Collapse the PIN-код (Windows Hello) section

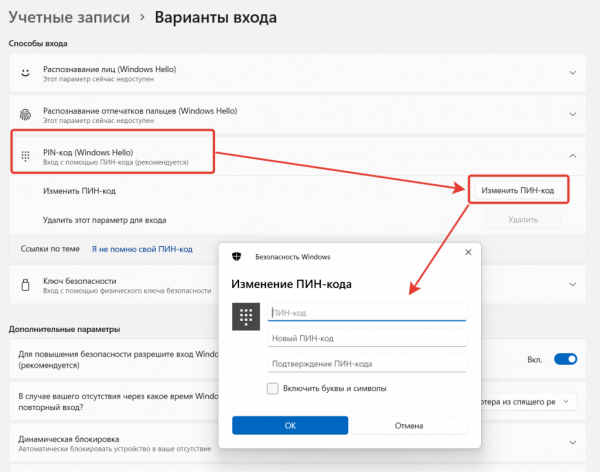572,156
